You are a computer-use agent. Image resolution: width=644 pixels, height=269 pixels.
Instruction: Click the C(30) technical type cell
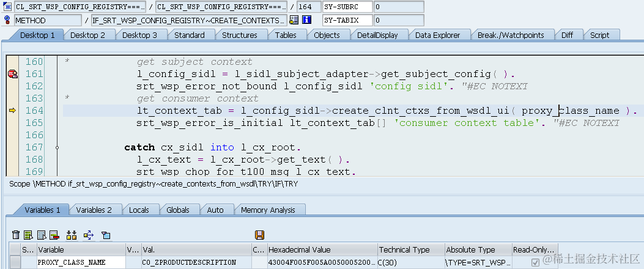point(411,262)
